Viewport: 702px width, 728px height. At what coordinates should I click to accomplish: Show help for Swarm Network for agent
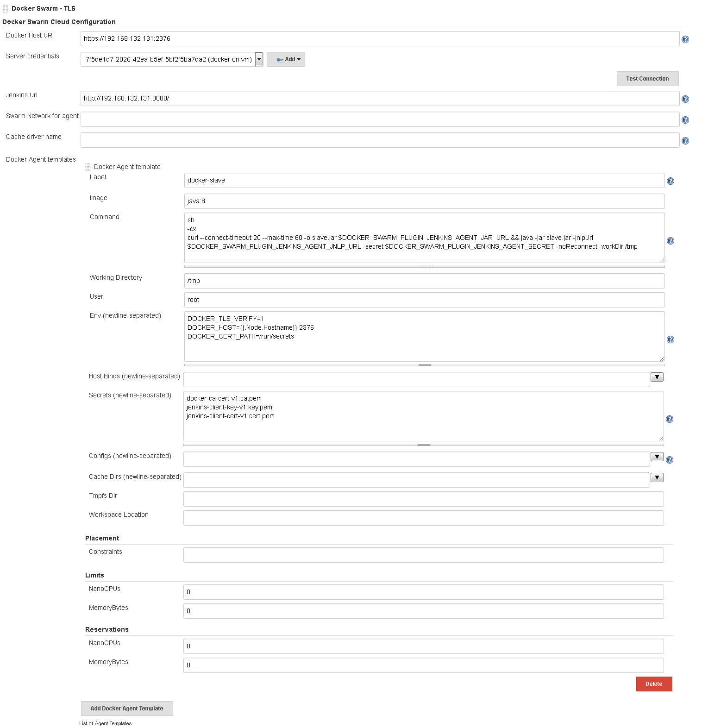coord(685,120)
